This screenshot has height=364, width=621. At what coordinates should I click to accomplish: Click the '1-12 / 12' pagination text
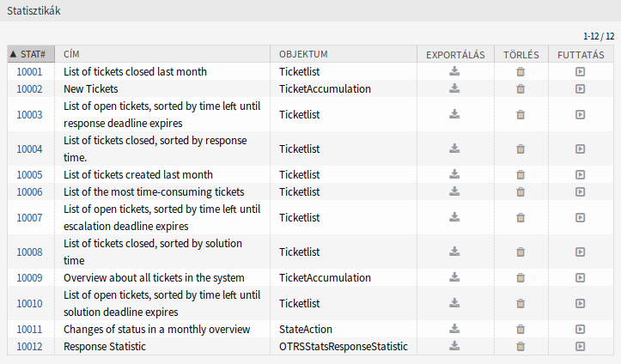coord(599,36)
